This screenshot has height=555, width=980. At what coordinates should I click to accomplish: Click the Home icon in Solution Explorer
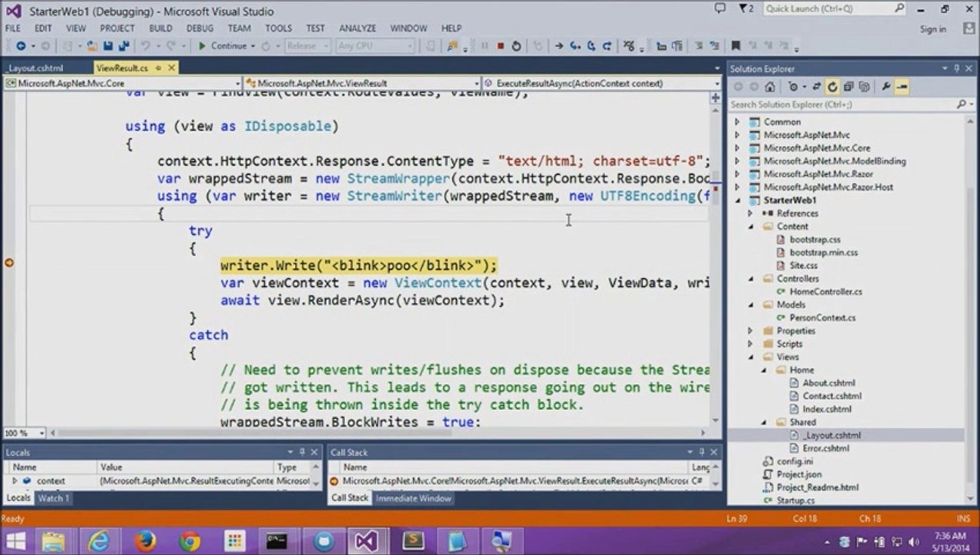[x=770, y=86]
